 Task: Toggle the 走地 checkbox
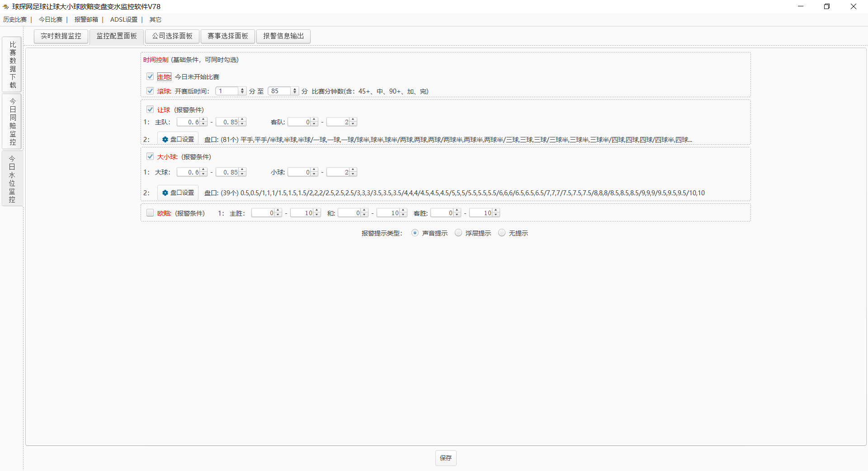coord(150,76)
